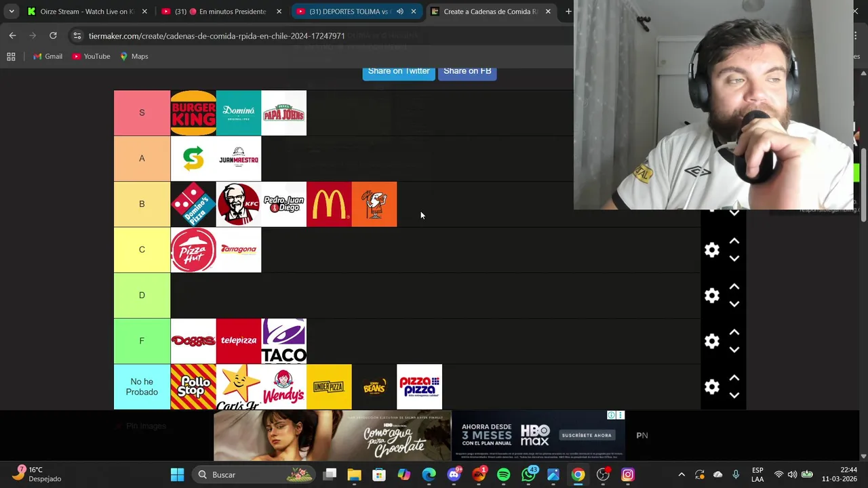
Task: Select the Pedro Juan Diego logo
Action: pyautogui.click(x=283, y=204)
